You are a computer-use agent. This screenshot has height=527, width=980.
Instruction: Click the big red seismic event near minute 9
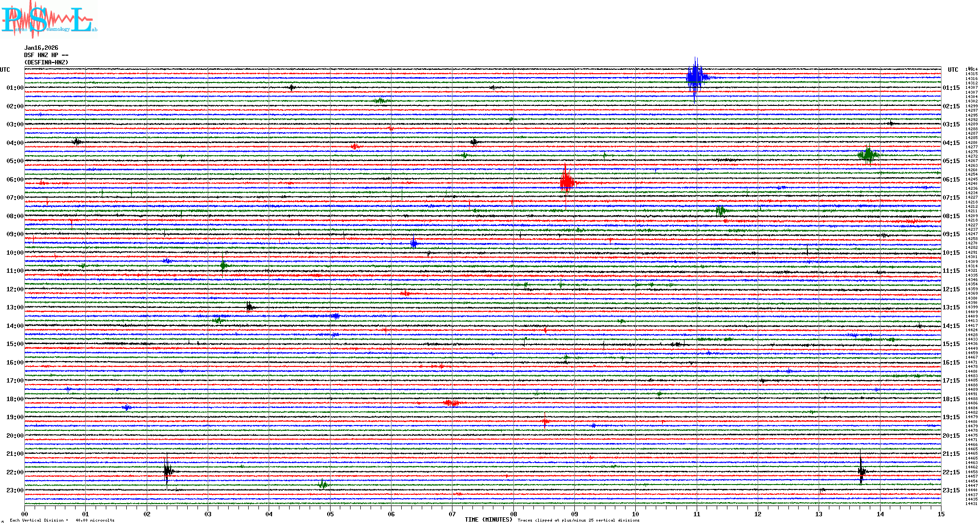click(566, 182)
